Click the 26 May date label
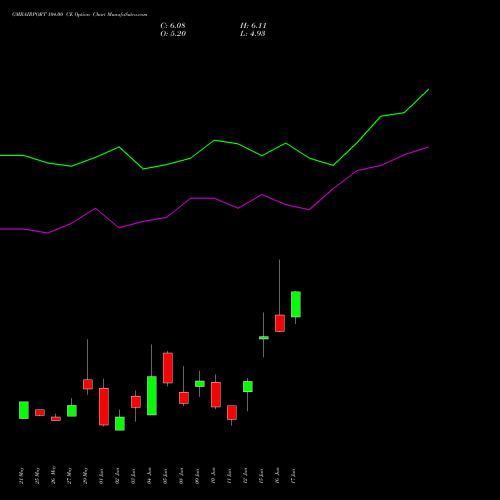The image size is (500, 500). click(54, 475)
